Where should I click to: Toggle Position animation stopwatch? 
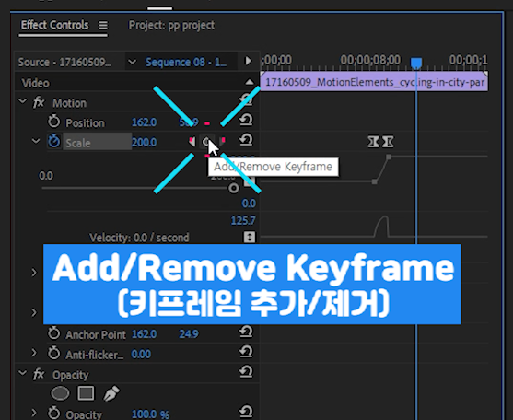[54, 122]
